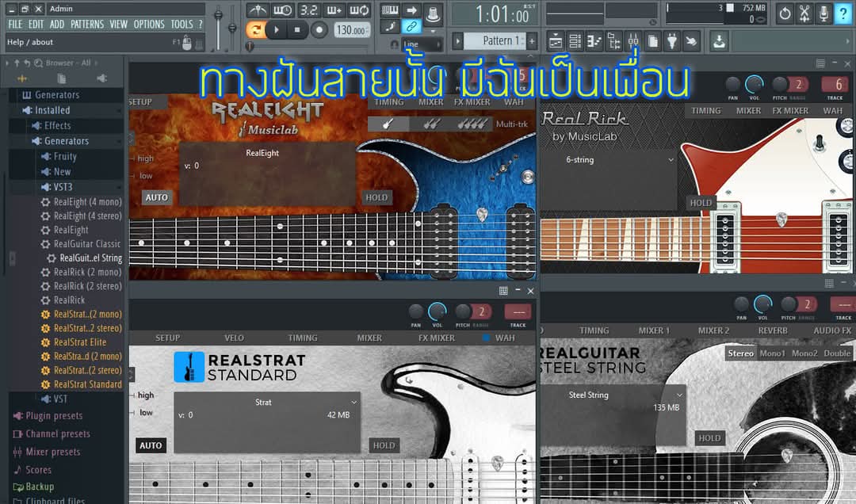
Task: Open the channel rack icon
Action: pos(575,41)
